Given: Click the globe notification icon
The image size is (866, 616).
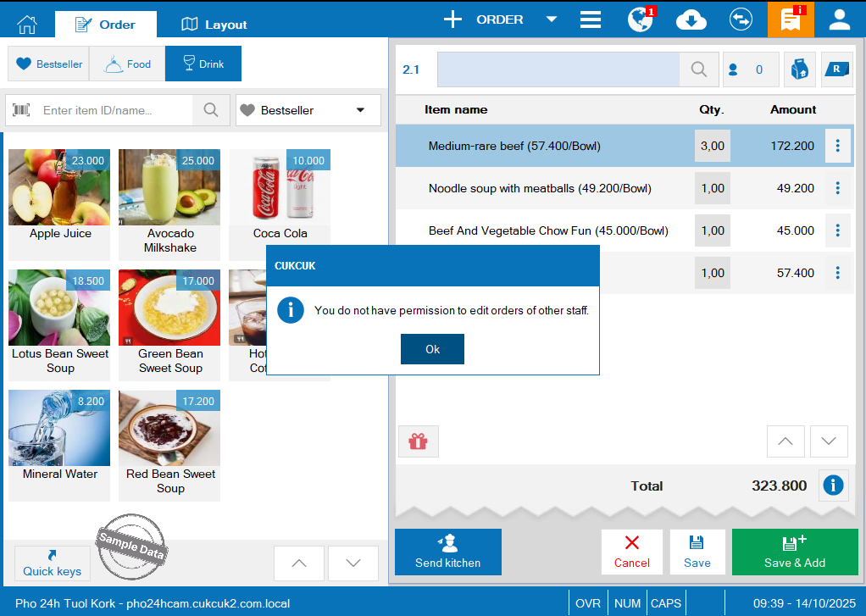Looking at the screenshot, I should 641,19.
